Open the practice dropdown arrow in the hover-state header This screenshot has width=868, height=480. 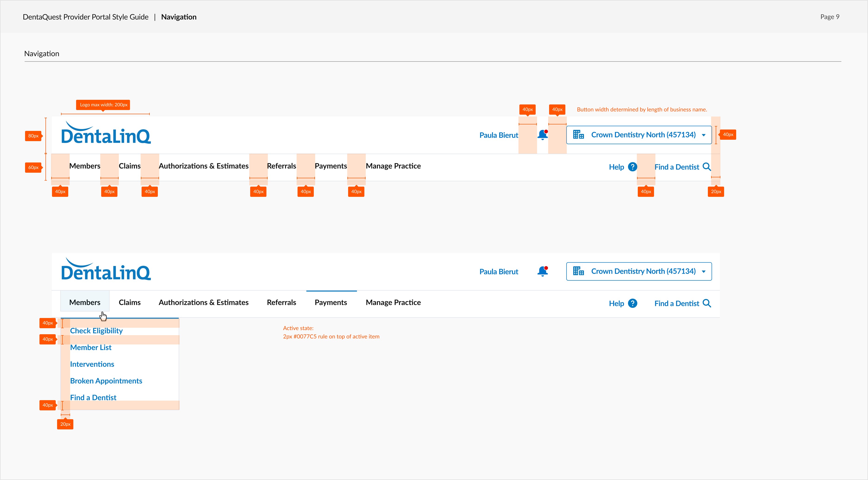[x=703, y=272]
